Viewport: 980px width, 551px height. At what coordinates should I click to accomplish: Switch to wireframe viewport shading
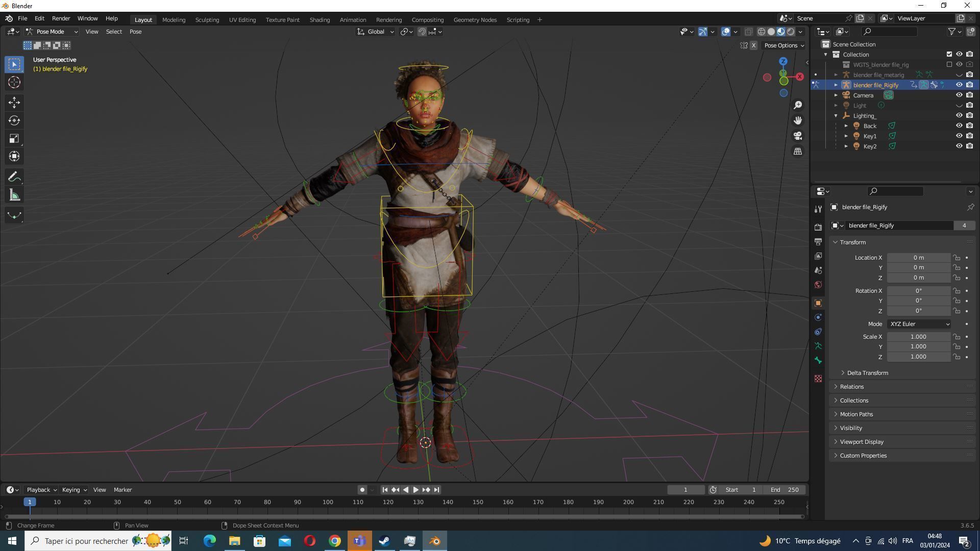tap(761, 32)
